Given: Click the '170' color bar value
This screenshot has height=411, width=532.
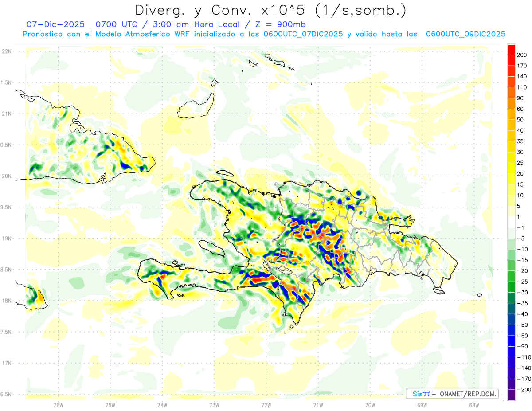Looking at the screenshot, I should click(522, 66).
